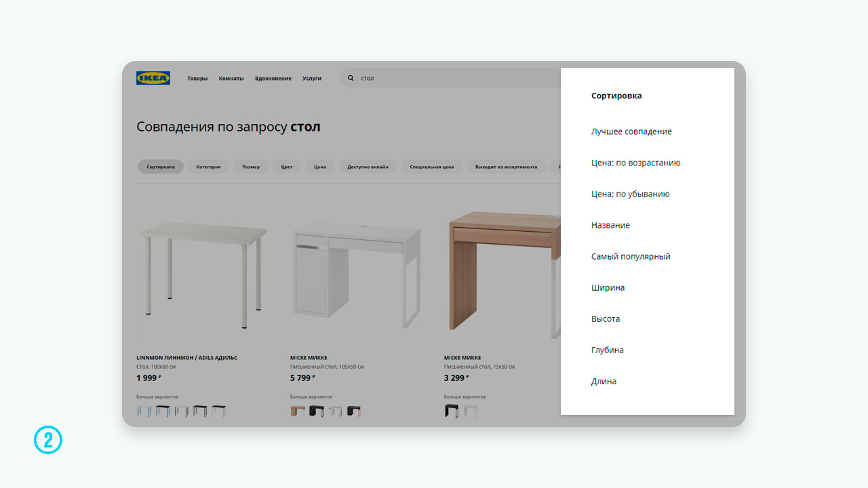Screen dimensions: 868x488
Task: Select first LINNMON colour variant swatch
Action: (x=144, y=411)
